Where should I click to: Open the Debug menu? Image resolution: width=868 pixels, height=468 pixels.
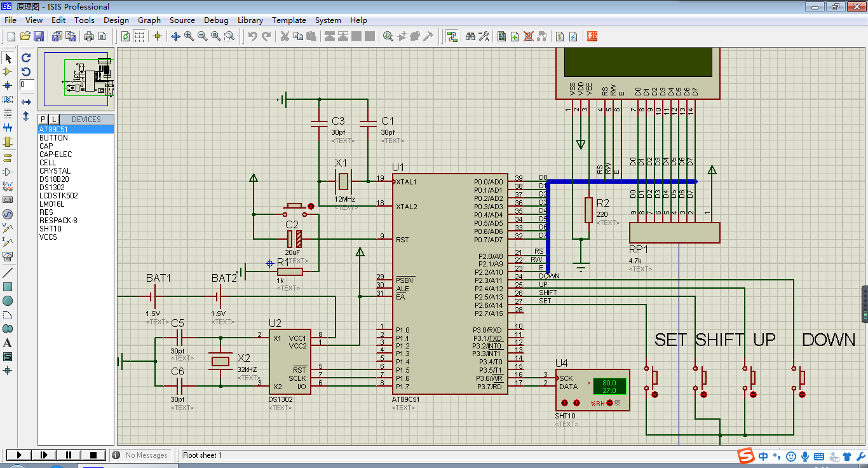tap(216, 20)
